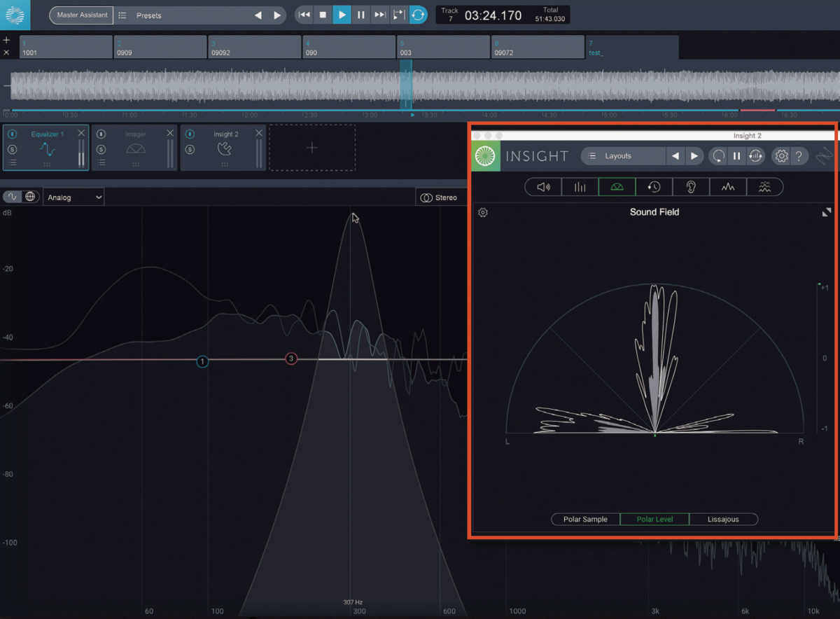The image size is (840, 619).
Task: Switch to EQ curve view toggle
Action: point(13,197)
